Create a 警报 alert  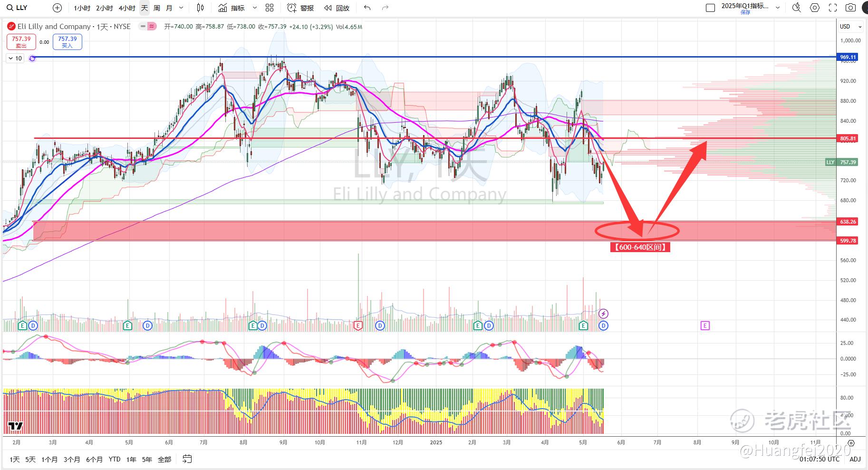point(300,8)
